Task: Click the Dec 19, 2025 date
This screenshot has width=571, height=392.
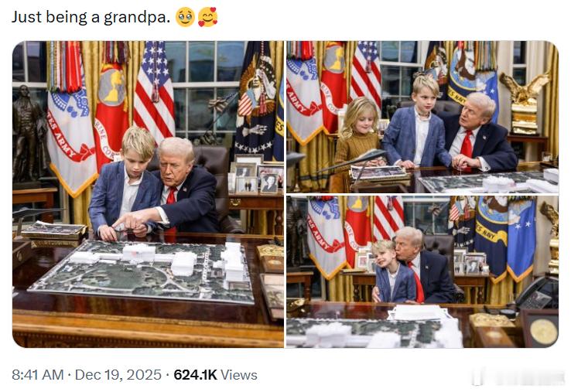Action: 118,374
